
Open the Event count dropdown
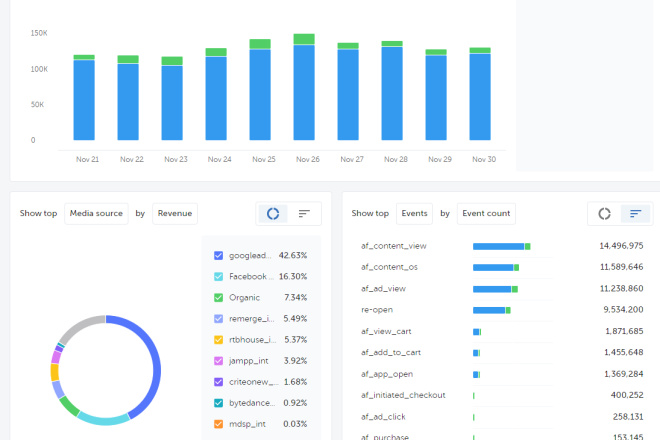[x=486, y=213]
